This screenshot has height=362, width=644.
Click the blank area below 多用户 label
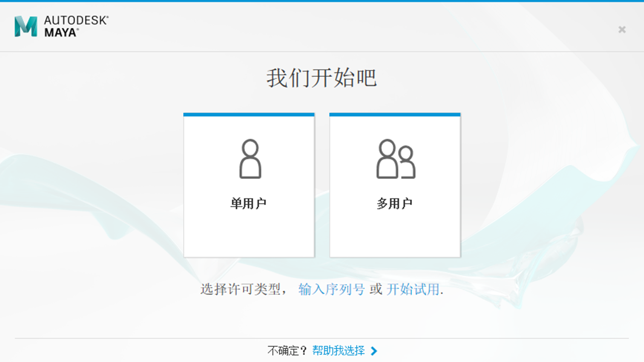[x=395, y=234]
